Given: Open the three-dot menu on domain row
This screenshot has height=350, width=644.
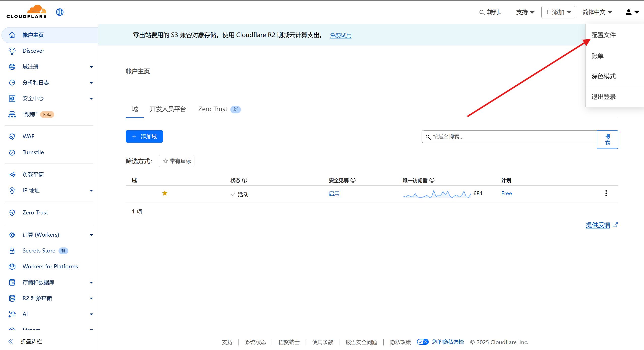Looking at the screenshot, I should coord(606,194).
